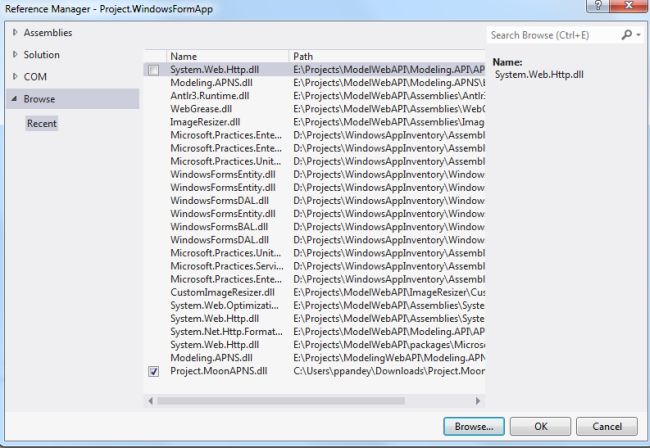
Task: Click the E:\Projects\ModelWebAPI\ImageResizer path cell
Action: click(x=389, y=292)
